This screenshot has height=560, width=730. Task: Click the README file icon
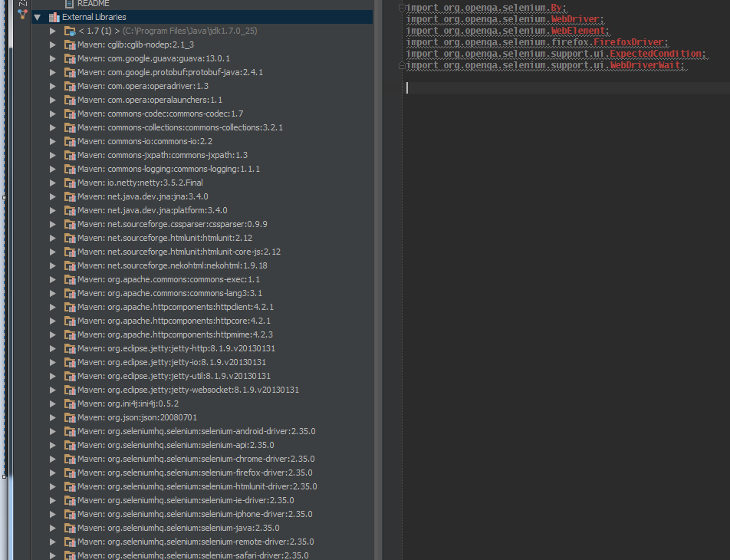(x=69, y=4)
